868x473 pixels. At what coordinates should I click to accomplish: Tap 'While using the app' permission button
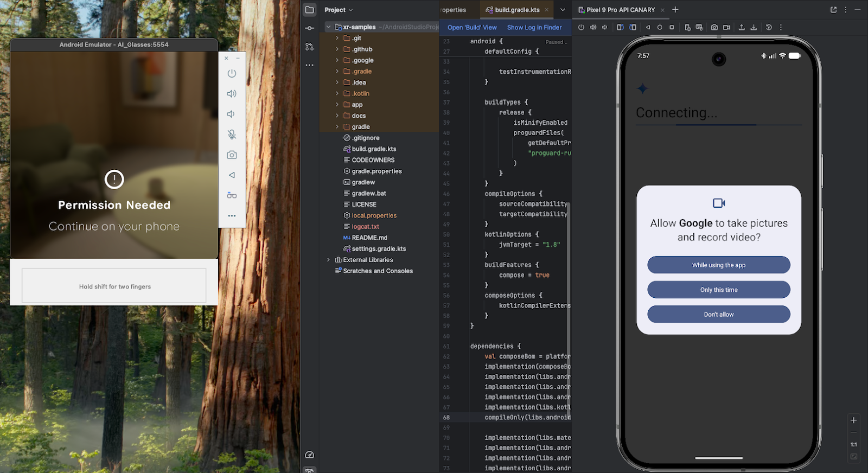tap(718, 265)
